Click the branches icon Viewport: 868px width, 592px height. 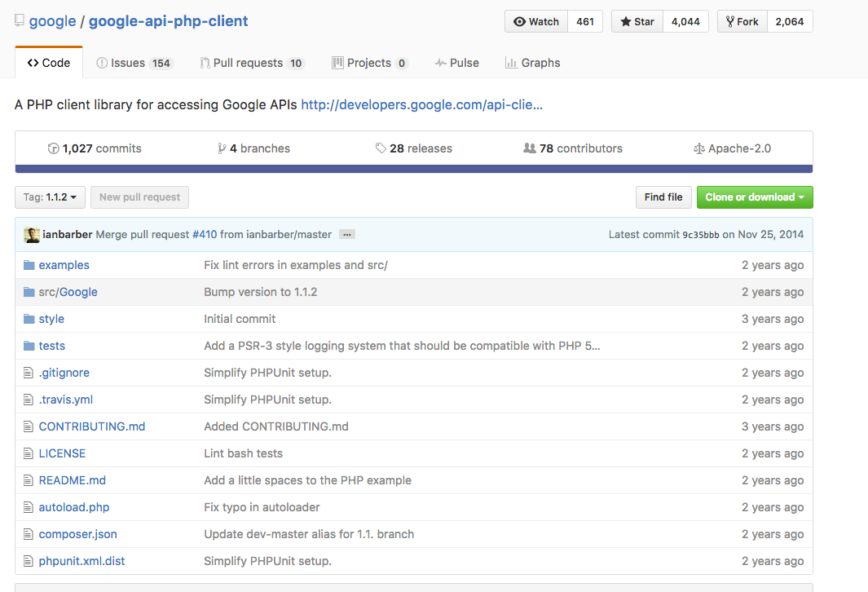[222, 148]
